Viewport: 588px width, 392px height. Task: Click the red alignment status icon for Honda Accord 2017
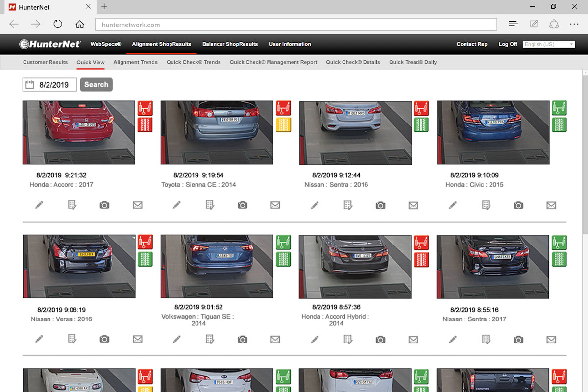[145, 108]
